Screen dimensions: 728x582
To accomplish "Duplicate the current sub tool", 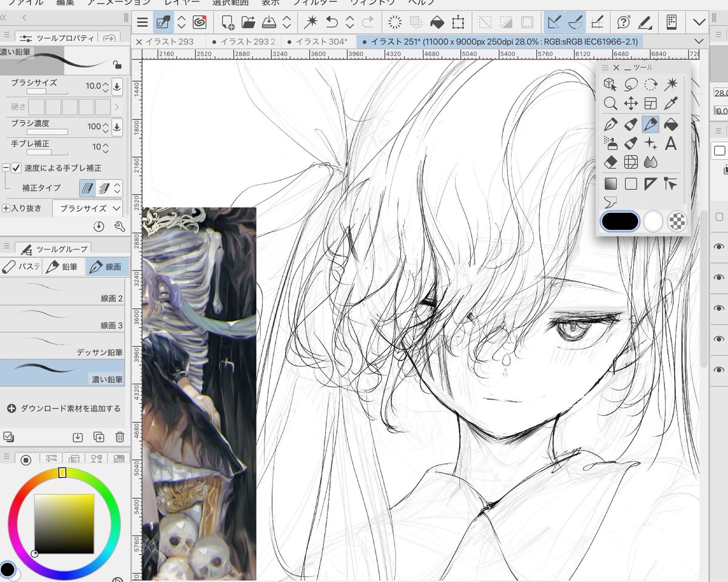I will (99, 436).
